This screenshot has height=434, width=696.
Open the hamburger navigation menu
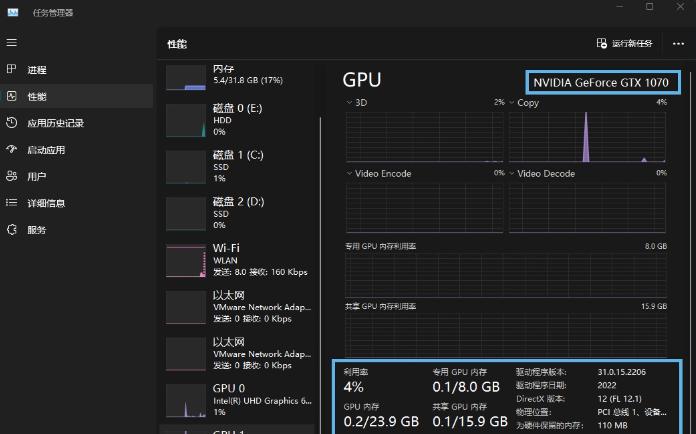12,42
